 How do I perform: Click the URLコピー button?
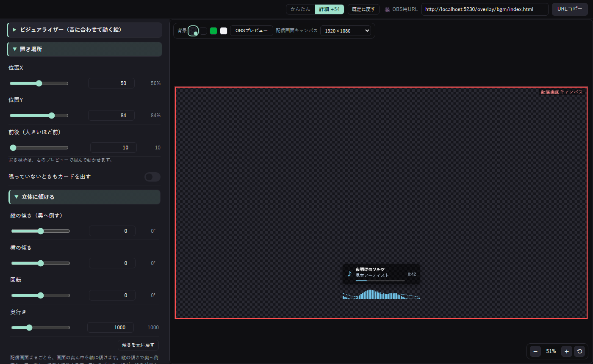coord(570,9)
